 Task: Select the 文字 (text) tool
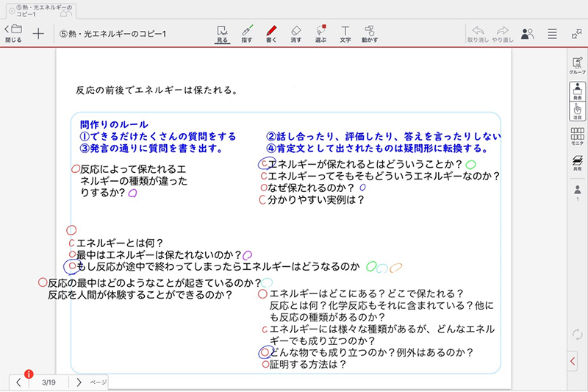(345, 34)
